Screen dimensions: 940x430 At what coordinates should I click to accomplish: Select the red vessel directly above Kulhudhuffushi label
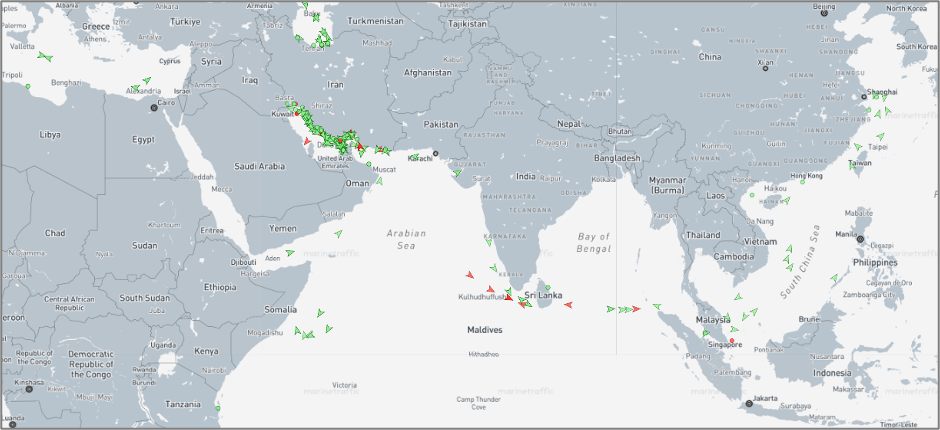coord(490,289)
